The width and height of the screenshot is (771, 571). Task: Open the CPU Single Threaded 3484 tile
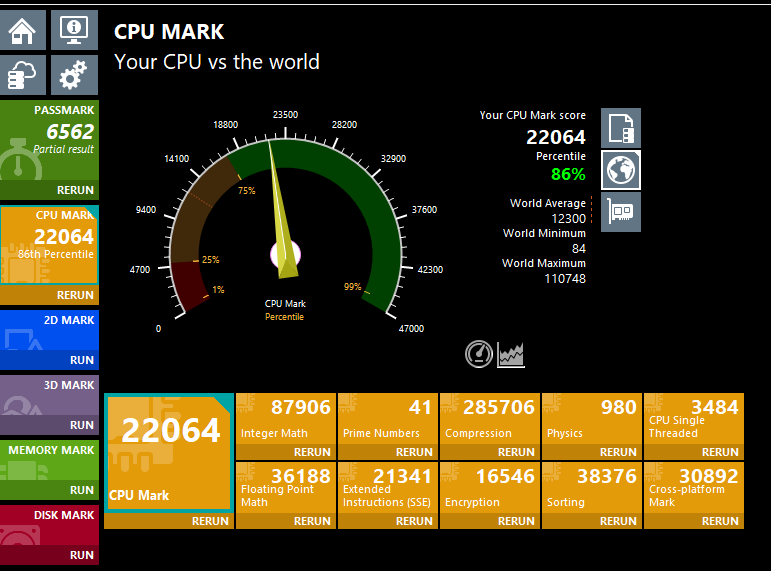pyautogui.click(x=694, y=419)
